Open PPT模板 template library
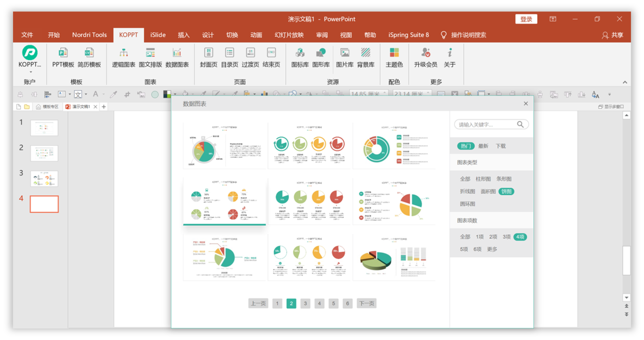 click(63, 57)
